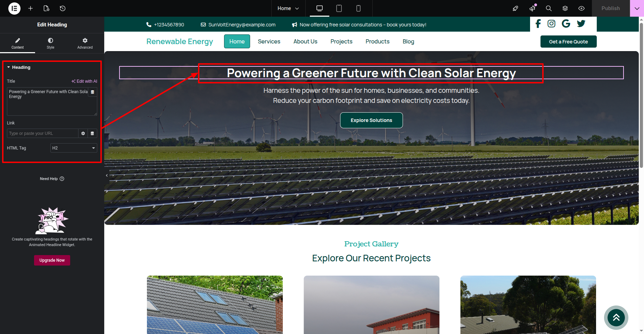
Task: Click the link options gear icon
Action: pos(83,133)
